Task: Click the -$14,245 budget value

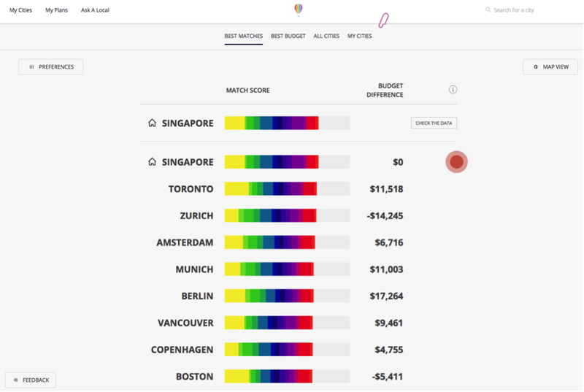Action: tap(385, 216)
